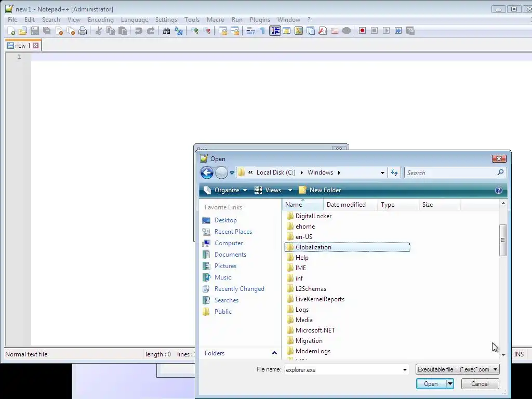
Task: Click the Zoom Out toolbar icon
Action: (x=207, y=31)
